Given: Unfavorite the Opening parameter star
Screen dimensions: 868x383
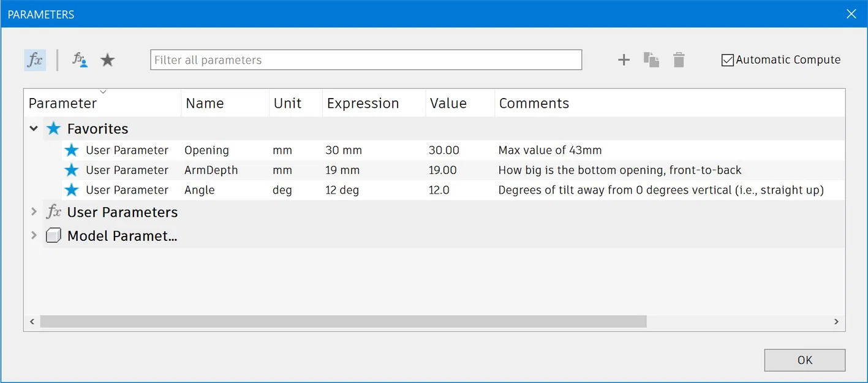Looking at the screenshot, I should (x=72, y=150).
